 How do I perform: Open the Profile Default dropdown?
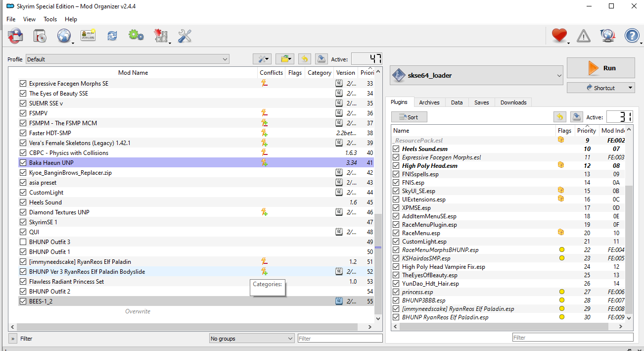[x=127, y=59]
